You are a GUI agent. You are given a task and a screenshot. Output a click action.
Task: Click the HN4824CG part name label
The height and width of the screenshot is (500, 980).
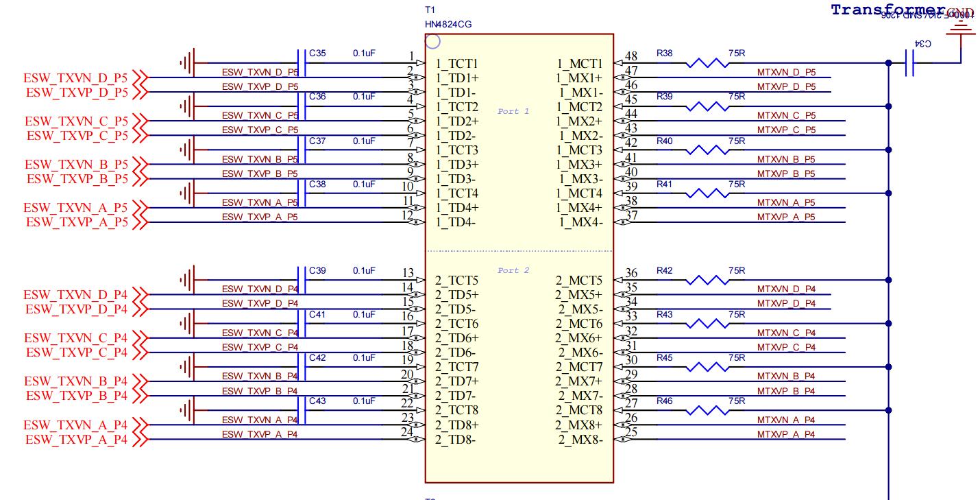pos(448,24)
